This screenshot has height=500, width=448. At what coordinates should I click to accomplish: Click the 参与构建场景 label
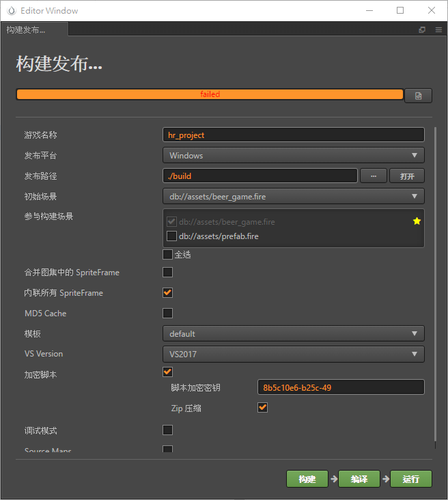click(x=48, y=217)
